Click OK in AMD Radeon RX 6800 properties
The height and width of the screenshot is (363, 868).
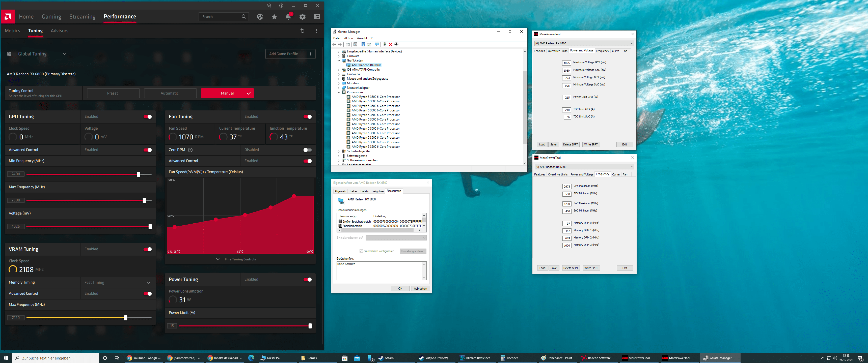pos(400,289)
